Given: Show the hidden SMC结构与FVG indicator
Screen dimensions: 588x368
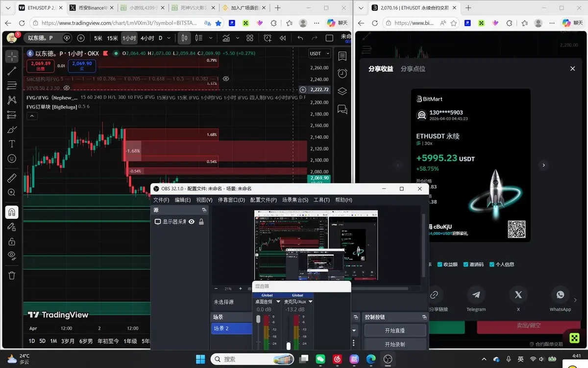Looking at the screenshot, I should [226, 79].
